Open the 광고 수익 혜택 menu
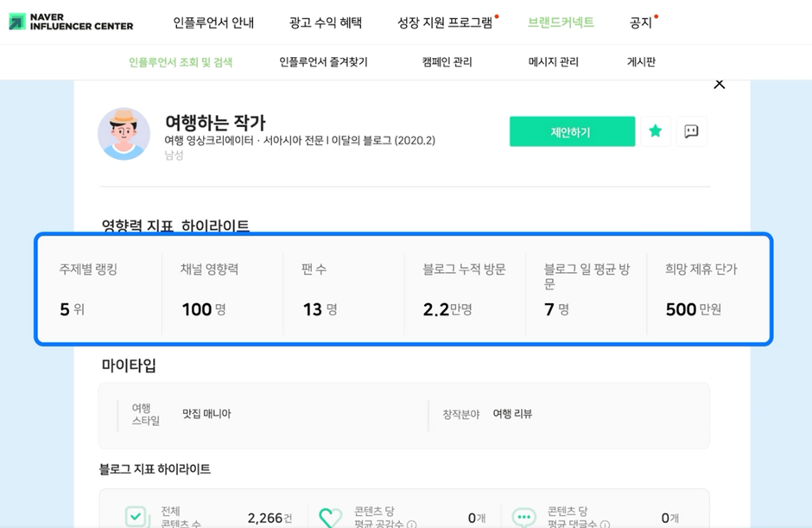This screenshot has height=528, width=812. (325, 22)
